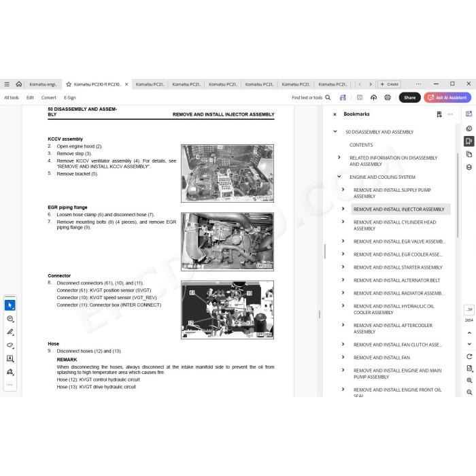
Task: Open Bookmarks panel options menu
Action: (450, 114)
